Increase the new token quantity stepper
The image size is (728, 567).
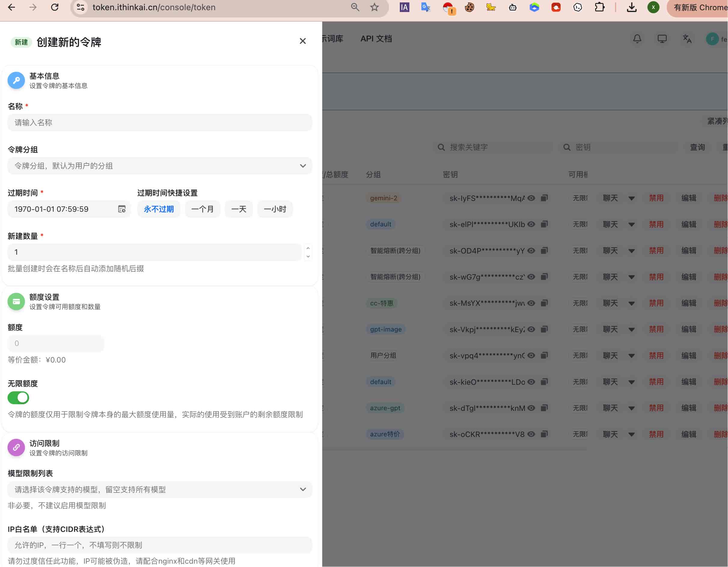[x=308, y=248]
